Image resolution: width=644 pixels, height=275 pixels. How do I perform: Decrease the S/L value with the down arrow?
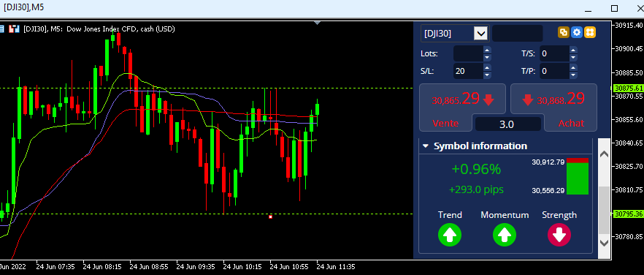[x=487, y=75]
